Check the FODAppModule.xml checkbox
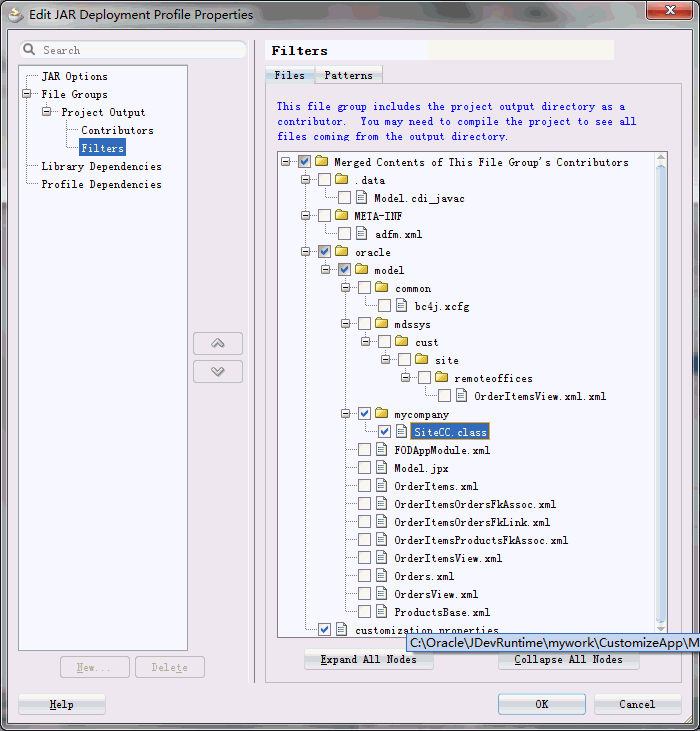700x731 pixels. pos(364,450)
